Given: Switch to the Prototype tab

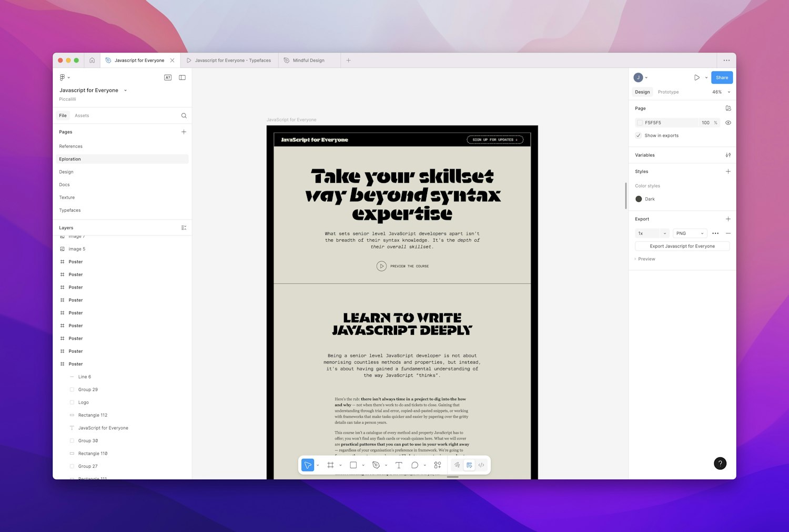Looking at the screenshot, I should pyautogui.click(x=668, y=92).
